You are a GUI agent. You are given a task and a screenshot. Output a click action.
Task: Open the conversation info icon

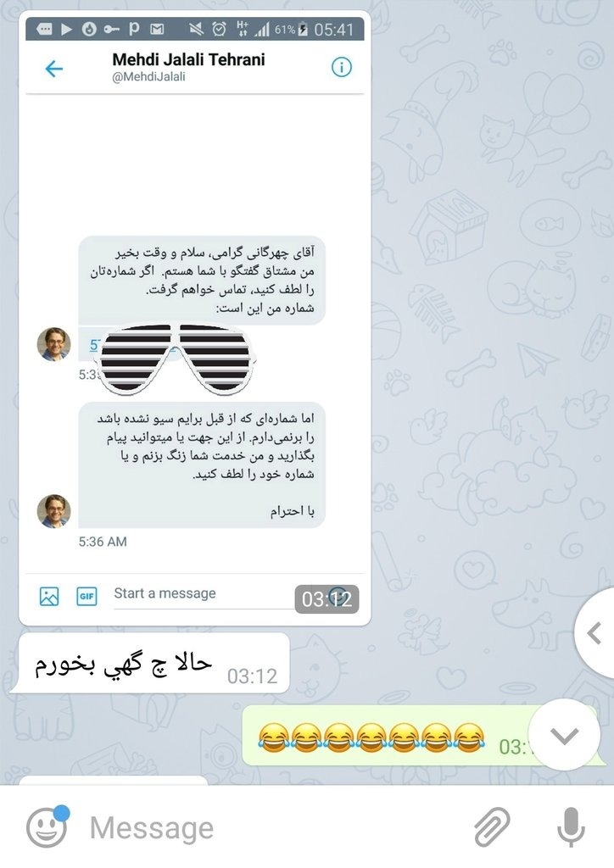point(341,68)
